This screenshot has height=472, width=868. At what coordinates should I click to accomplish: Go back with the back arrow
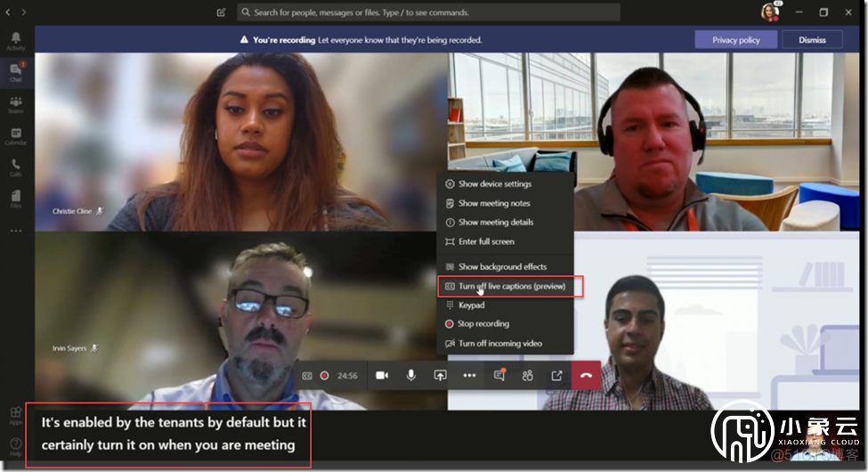click(8, 12)
